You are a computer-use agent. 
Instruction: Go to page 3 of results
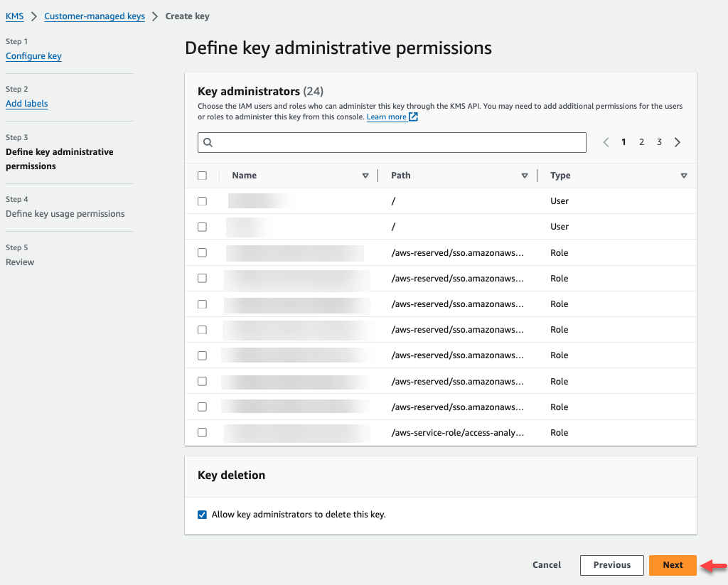659,142
